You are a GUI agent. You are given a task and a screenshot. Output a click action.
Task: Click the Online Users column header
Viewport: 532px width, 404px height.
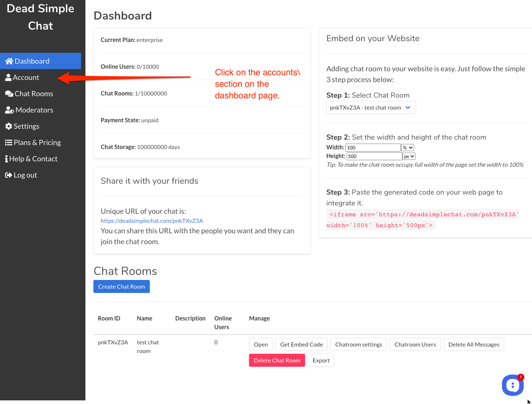(223, 323)
